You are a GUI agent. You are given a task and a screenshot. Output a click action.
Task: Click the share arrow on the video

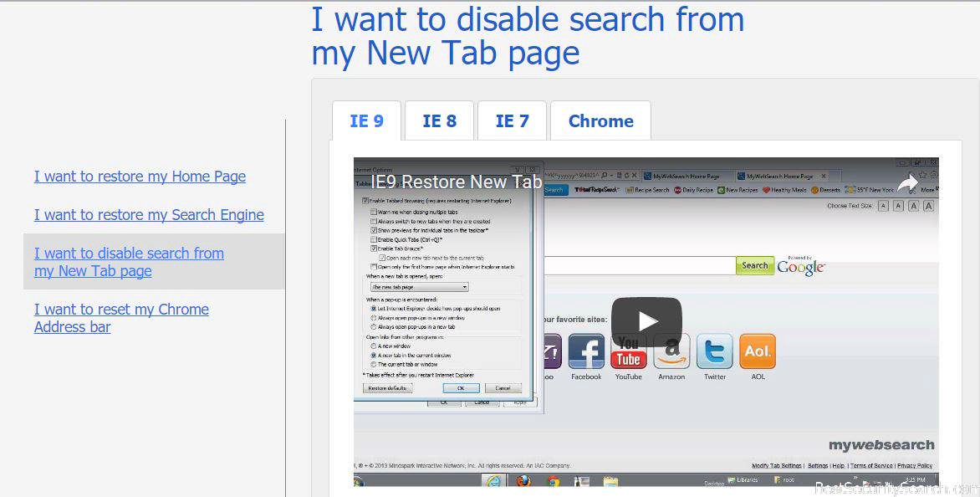point(908,183)
